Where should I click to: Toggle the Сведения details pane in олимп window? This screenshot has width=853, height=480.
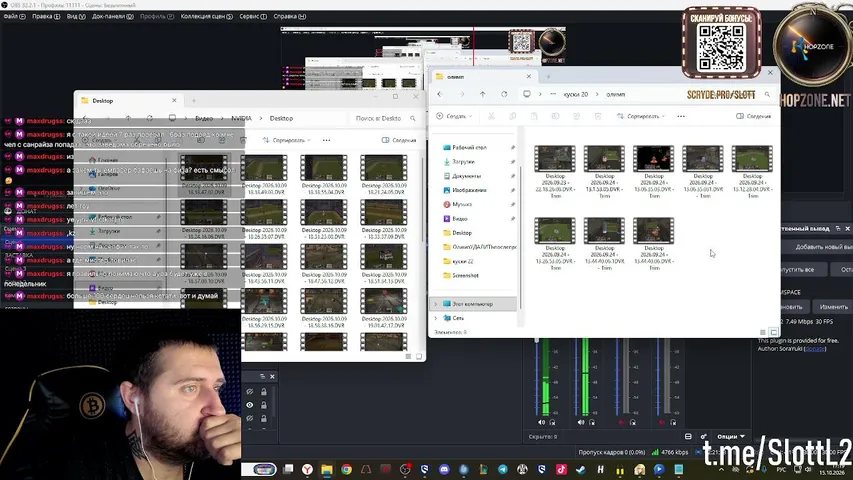[753, 116]
